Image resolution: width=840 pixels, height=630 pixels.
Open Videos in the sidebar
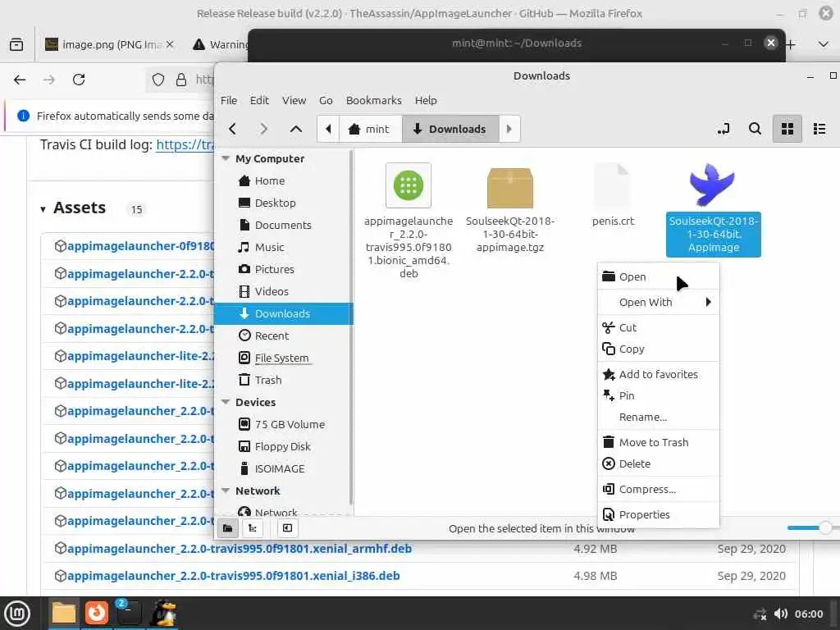pos(272,291)
